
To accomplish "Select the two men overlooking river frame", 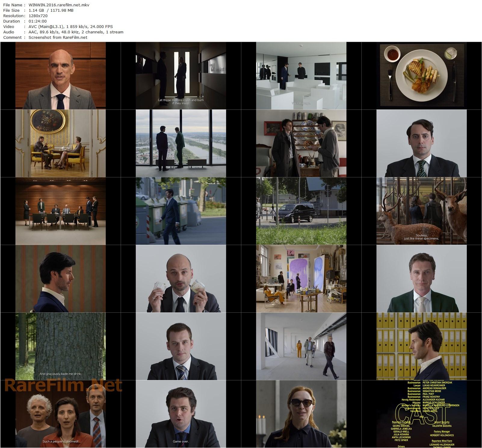I will click(181, 143).
